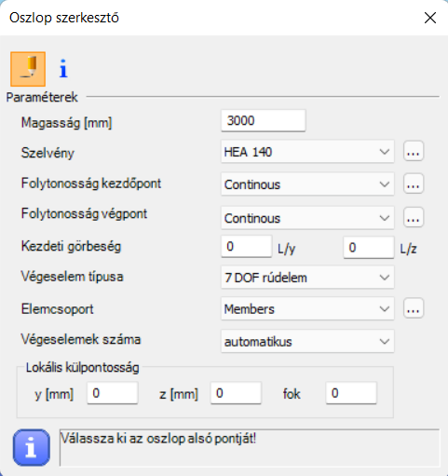Click the blue info 'i' toolbar icon

63,69
